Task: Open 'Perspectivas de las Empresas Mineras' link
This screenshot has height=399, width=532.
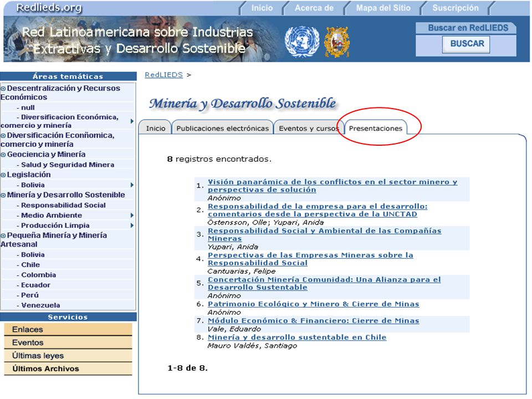Action: [x=310, y=259]
